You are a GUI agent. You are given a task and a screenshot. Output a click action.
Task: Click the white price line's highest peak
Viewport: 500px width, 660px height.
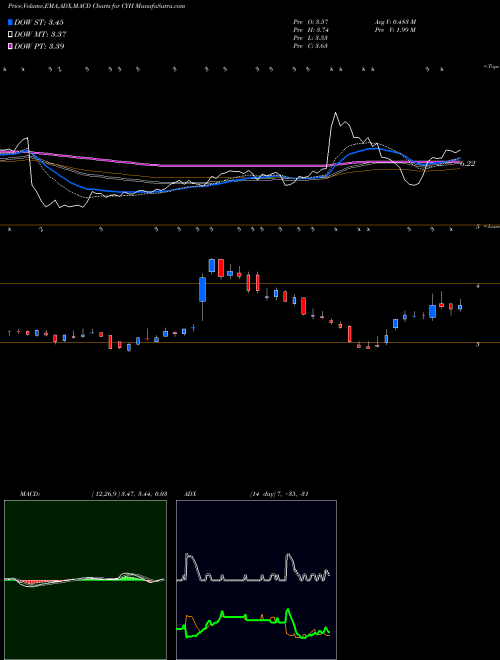point(335,113)
